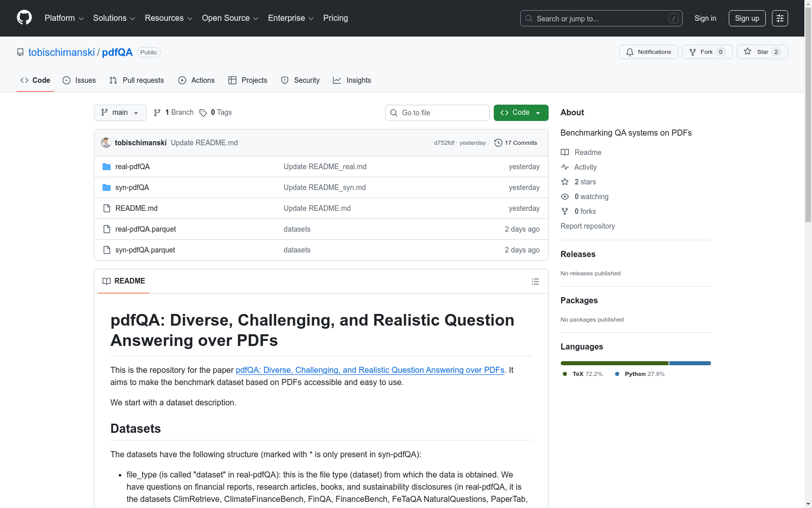
Task: Click the Sign in link
Action: click(x=705, y=18)
